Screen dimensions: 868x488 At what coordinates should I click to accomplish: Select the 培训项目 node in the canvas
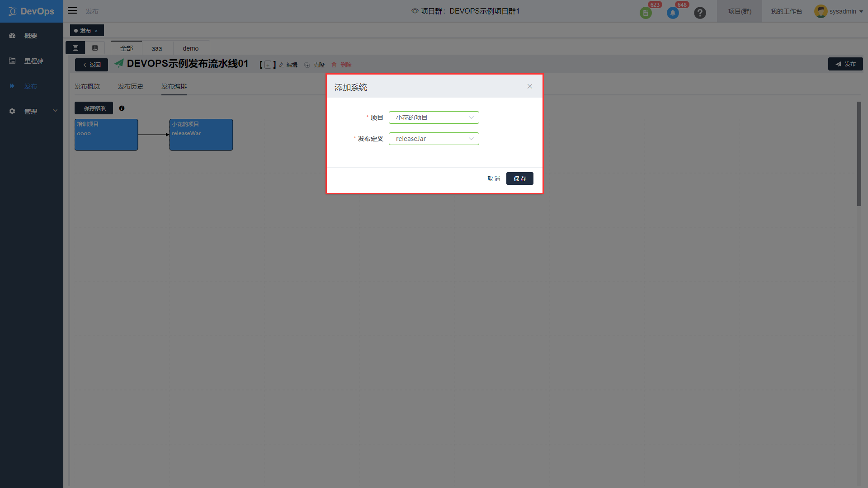pos(106,135)
